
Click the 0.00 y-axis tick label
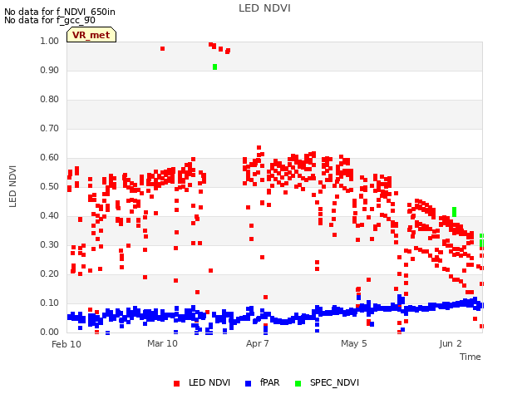click(49, 332)
